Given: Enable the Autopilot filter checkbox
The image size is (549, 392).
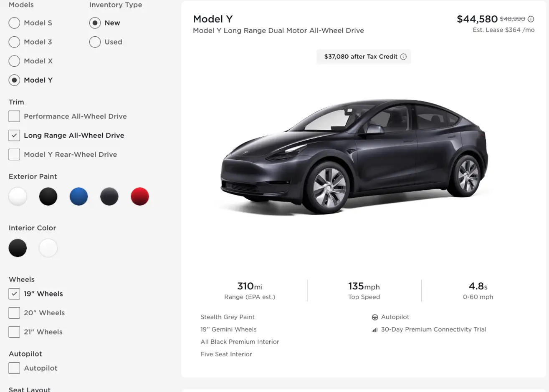Looking at the screenshot, I should coord(14,368).
